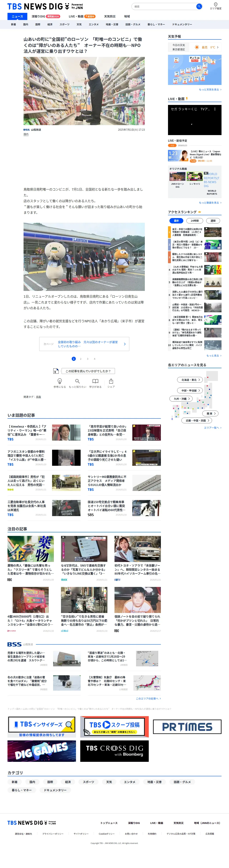Click the sunny weather icon for Tokyo

tap(197, 47)
